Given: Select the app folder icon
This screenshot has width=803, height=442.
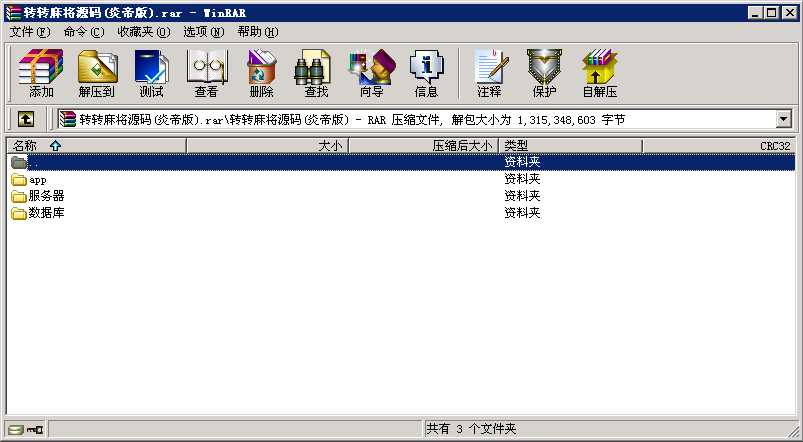Looking at the screenshot, I should coord(19,180).
